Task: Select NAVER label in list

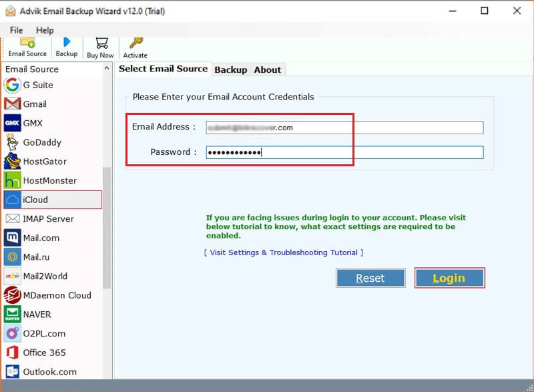Action: (x=37, y=314)
